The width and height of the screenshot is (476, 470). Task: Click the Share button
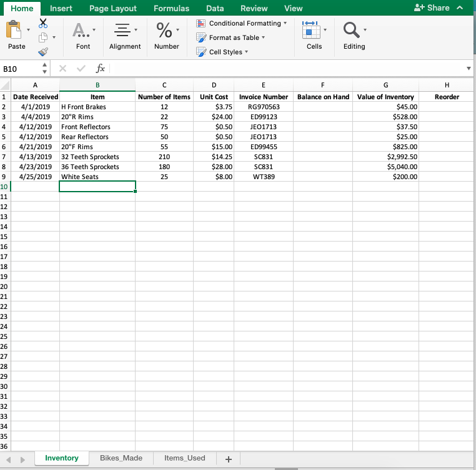point(431,8)
